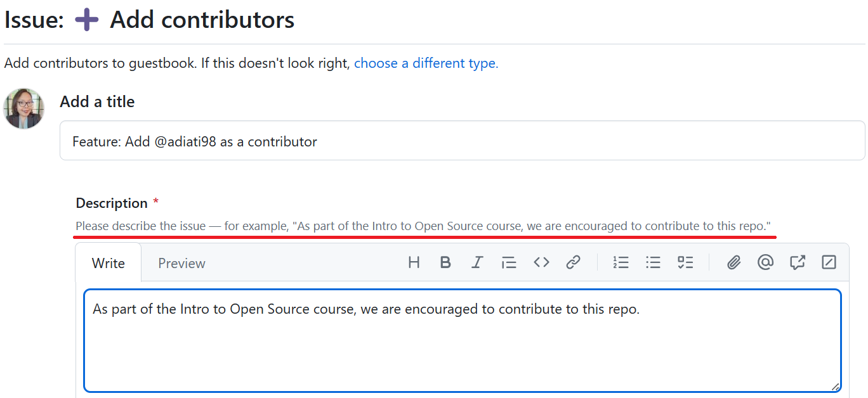Screen dimensions: 868x398
Task: Click the user avatar thumbnail
Action: click(23, 108)
